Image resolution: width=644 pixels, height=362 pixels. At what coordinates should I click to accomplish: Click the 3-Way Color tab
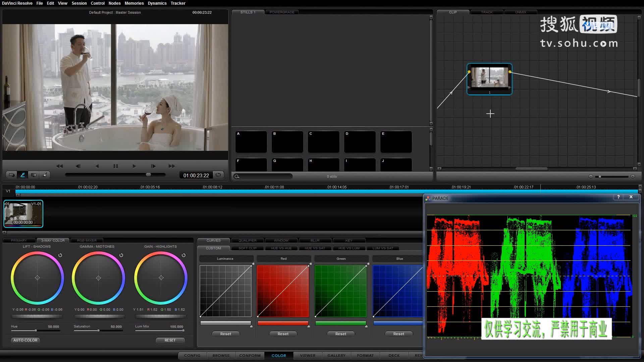point(53,240)
